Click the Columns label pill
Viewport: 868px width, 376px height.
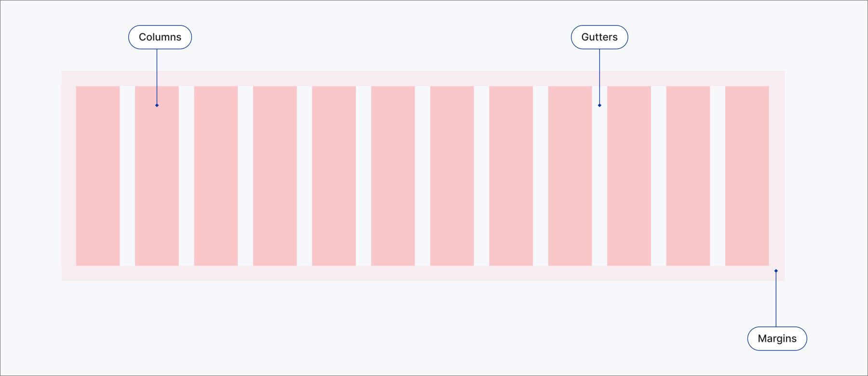[x=160, y=37]
